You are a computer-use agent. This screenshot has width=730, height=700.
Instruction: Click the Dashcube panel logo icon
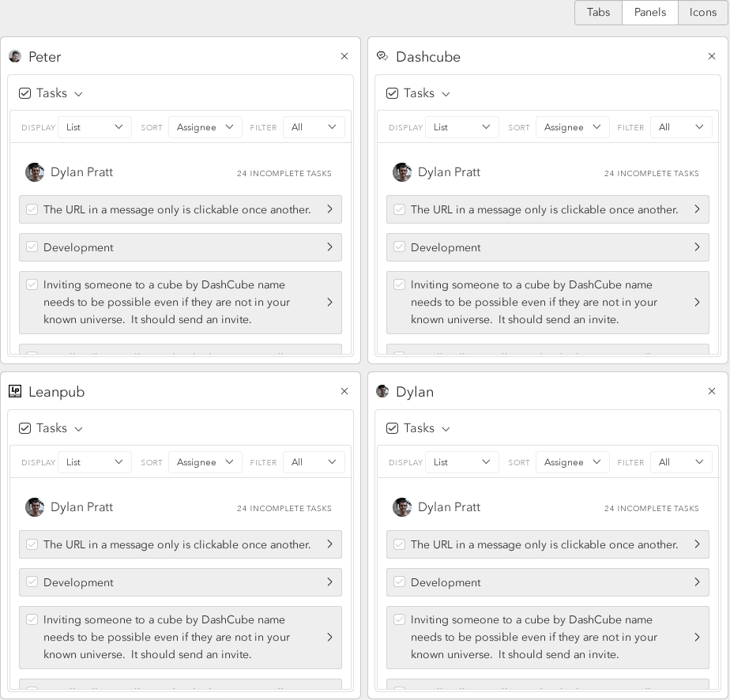tap(382, 56)
